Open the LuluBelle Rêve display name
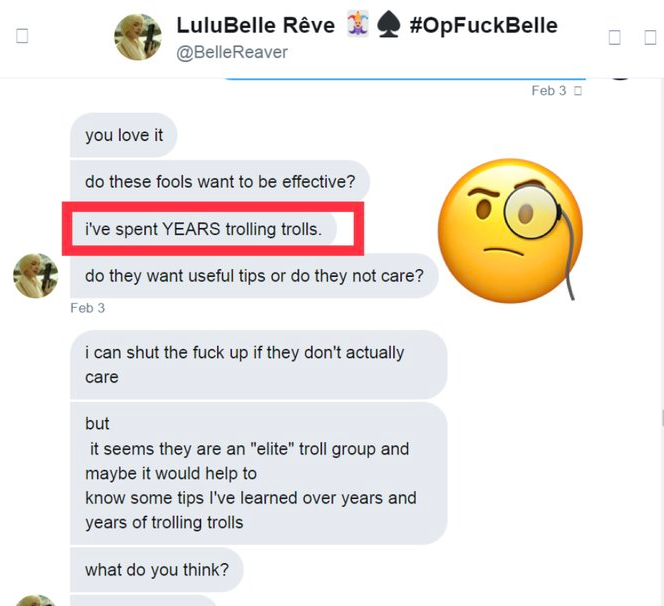Image resolution: width=664 pixels, height=606 pixels. pyautogui.click(x=255, y=25)
